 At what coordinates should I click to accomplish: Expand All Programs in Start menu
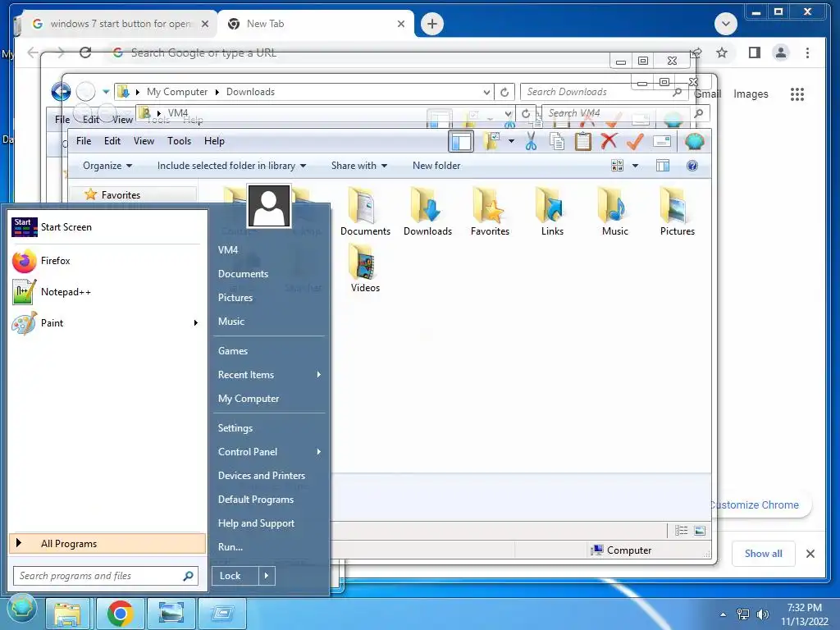click(x=107, y=544)
